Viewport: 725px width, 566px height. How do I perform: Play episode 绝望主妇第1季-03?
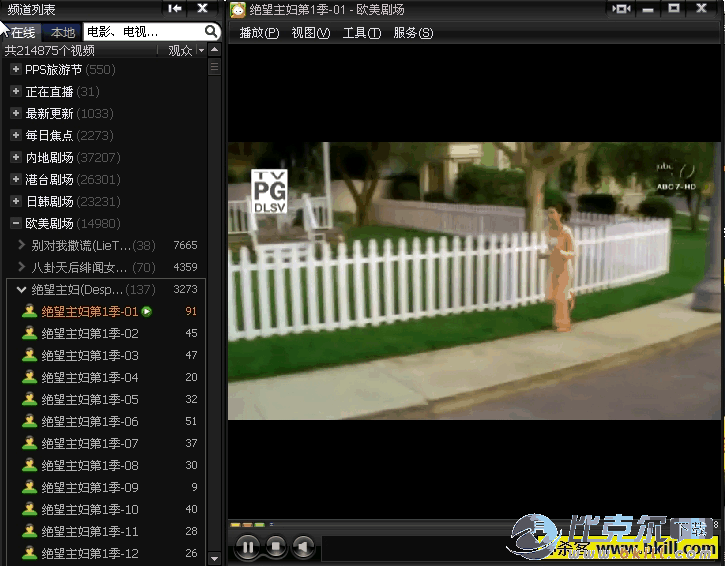(x=90, y=356)
